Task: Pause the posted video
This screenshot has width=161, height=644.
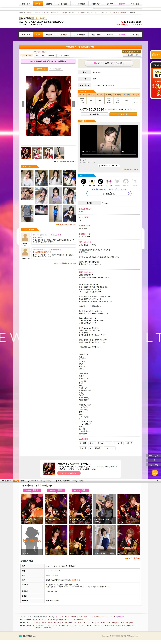Action: (83, 152)
